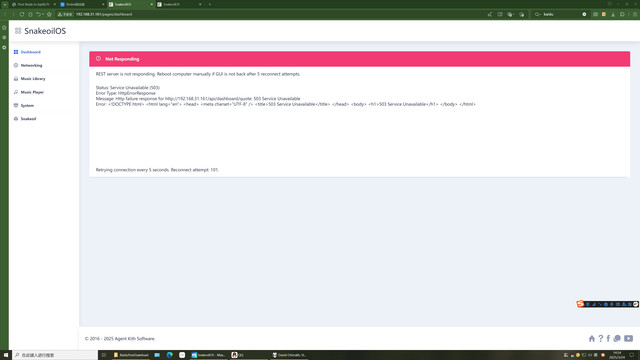This screenshot has height=360, width=640.
Task: Click the SnakeoilOS grid logo icon
Action: tap(18, 31)
